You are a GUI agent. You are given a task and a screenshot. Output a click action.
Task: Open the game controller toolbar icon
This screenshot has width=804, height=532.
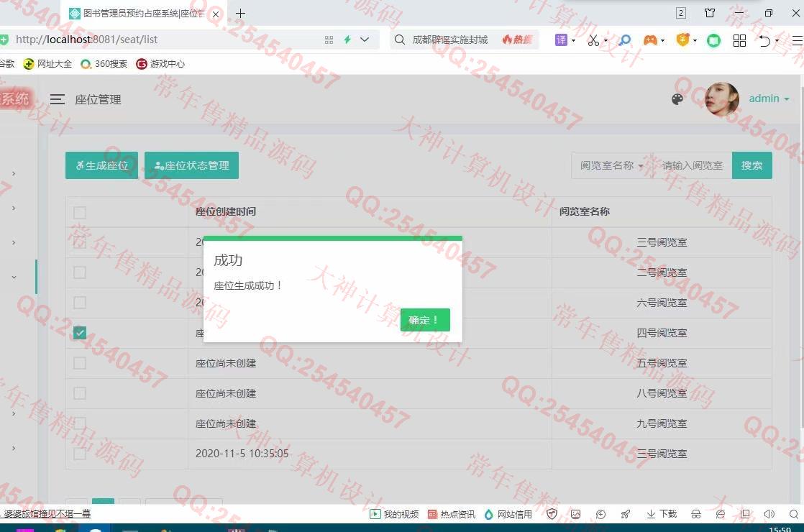[650, 40]
